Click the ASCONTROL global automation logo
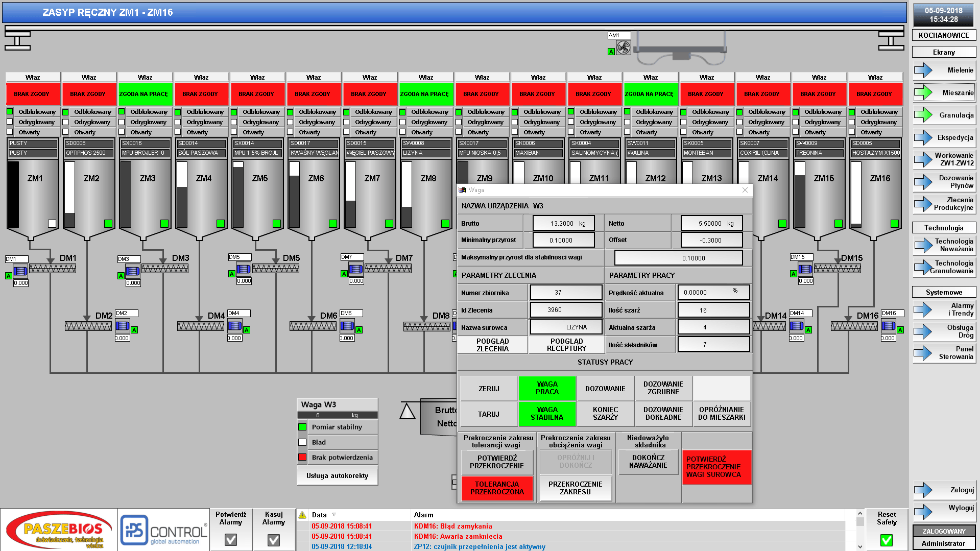Viewport: 980px width, 551px height. 164,530
